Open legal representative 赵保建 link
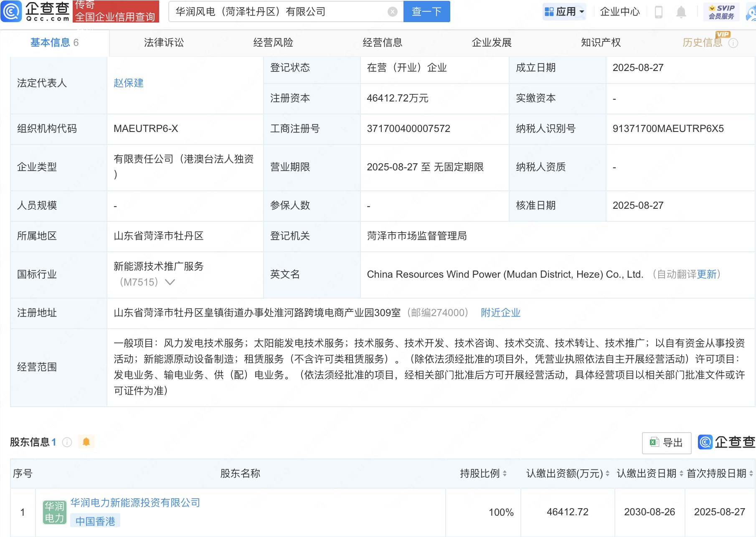Screen dimensions: 756x537 [x=129, y=83]
